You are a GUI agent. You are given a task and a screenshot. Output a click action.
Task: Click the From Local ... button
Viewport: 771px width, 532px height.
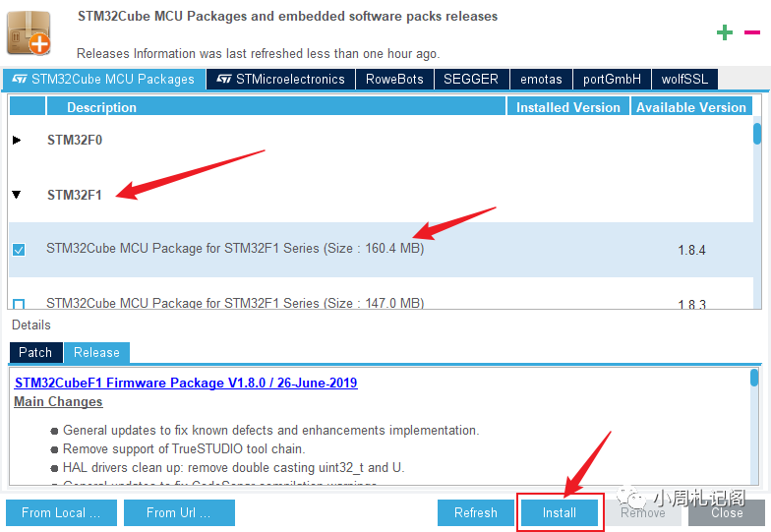tap(61, 513)
